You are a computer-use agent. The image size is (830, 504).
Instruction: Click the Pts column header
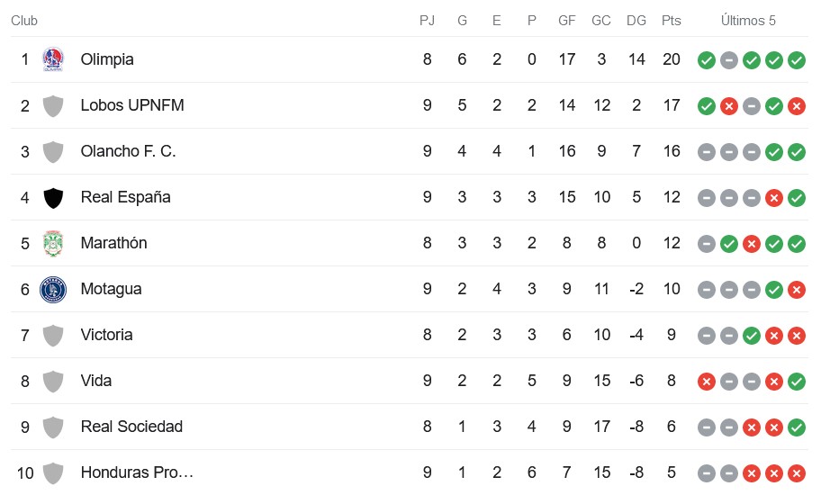(x=672, y=21)
